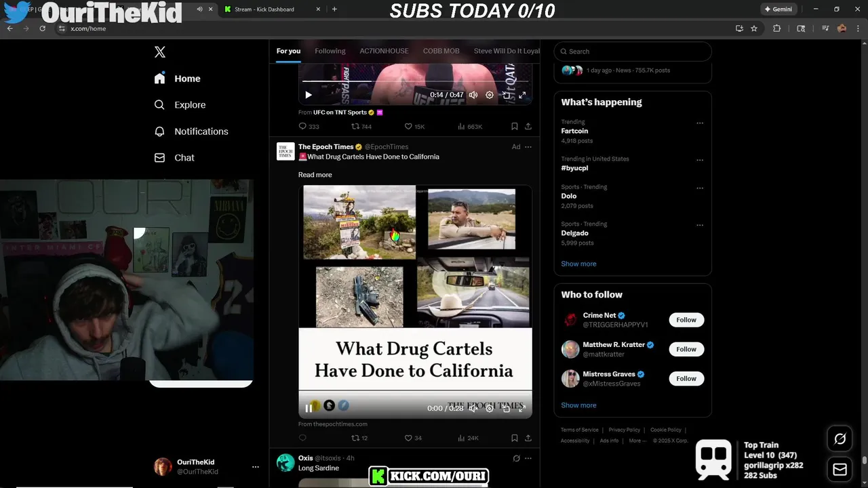The width and height of the screenshot is (868, 488).
Task: Open Privacy Policy link
Action: [624, 430]
